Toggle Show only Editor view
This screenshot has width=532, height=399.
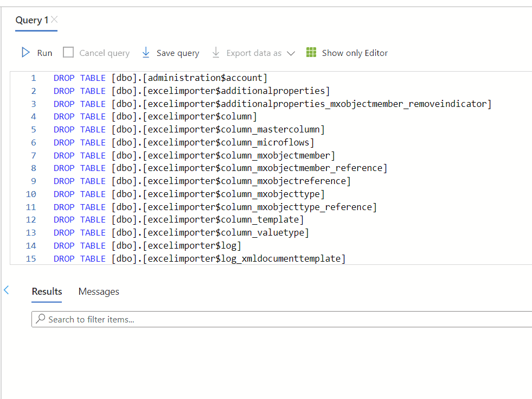point(354,53)
